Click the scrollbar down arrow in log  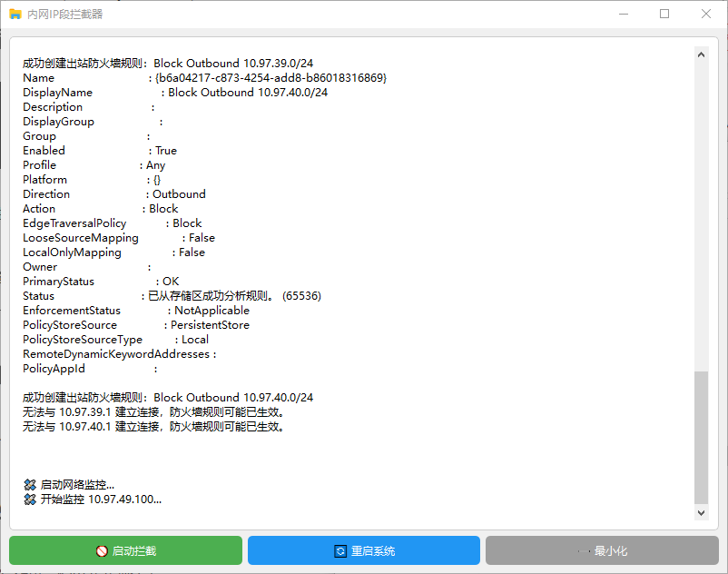(701, 513)
